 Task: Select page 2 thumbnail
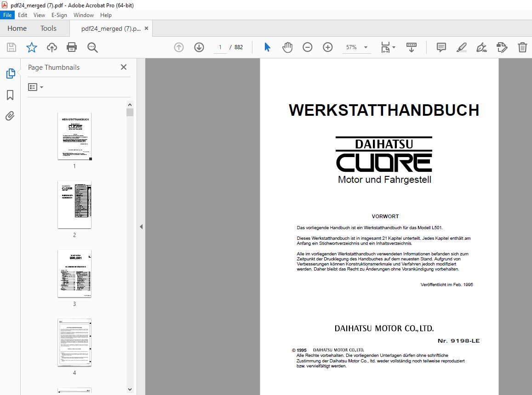pos(74,205)
